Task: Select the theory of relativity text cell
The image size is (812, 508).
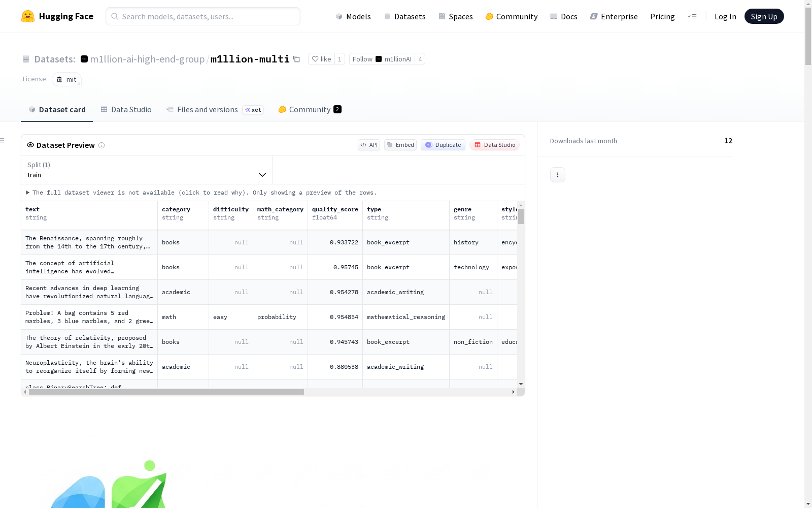Action: pyautogui.click(x=89, y=342)
